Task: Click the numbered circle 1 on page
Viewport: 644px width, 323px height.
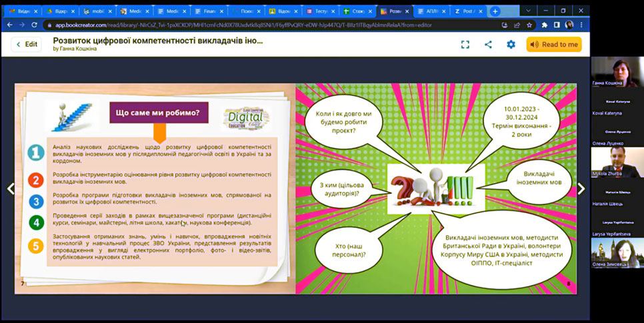Action: pos(36,153)
